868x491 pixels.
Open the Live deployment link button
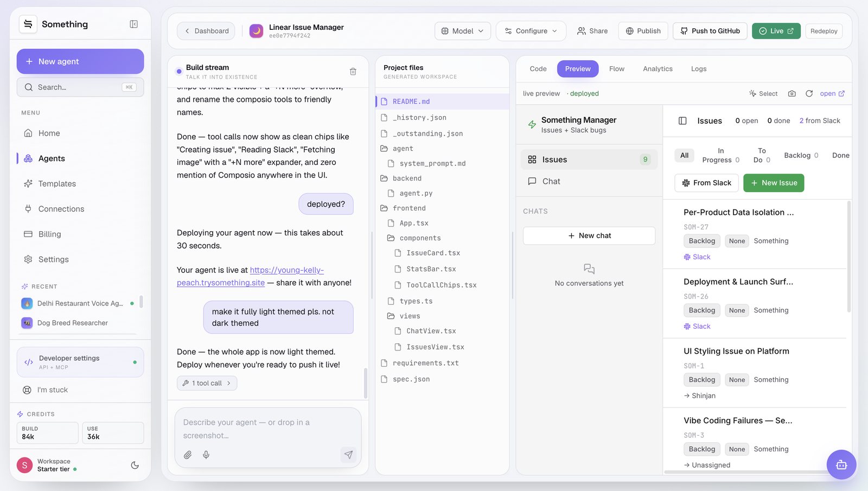(776, 31)
